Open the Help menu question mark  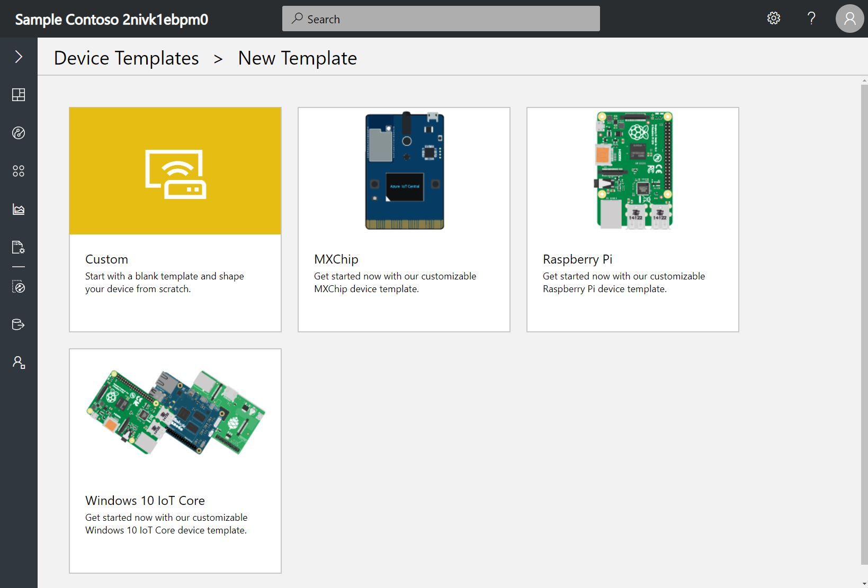[811, 18]
